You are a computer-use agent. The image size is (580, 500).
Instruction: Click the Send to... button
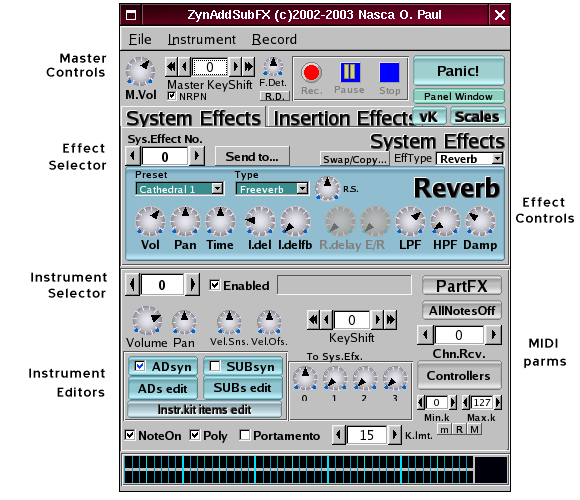click(x=252, y=156)
